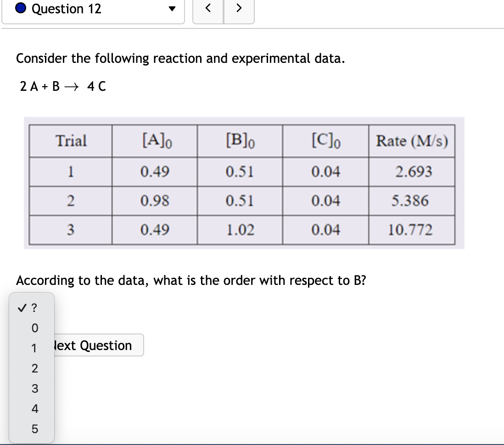The height and width of the screenshot is (445, 504).
Task: Open the Question 12 dropdown arrow
Action: coord(171,9)
